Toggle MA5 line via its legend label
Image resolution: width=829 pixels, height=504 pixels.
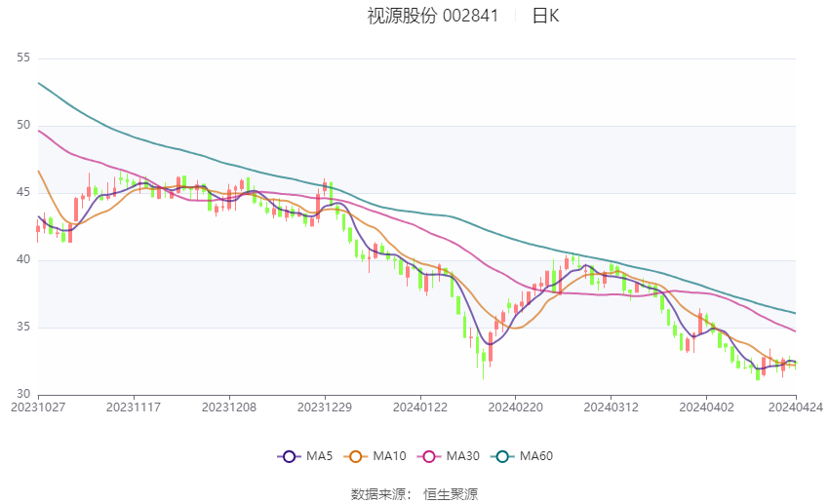[321, 456]
